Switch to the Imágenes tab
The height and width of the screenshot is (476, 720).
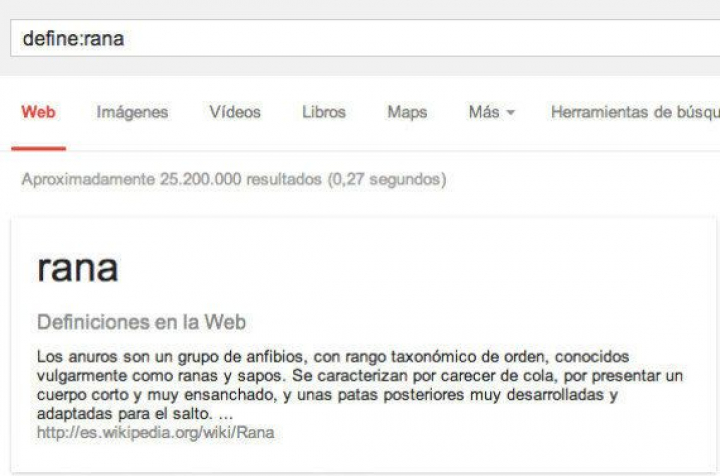tap(132, 112)
